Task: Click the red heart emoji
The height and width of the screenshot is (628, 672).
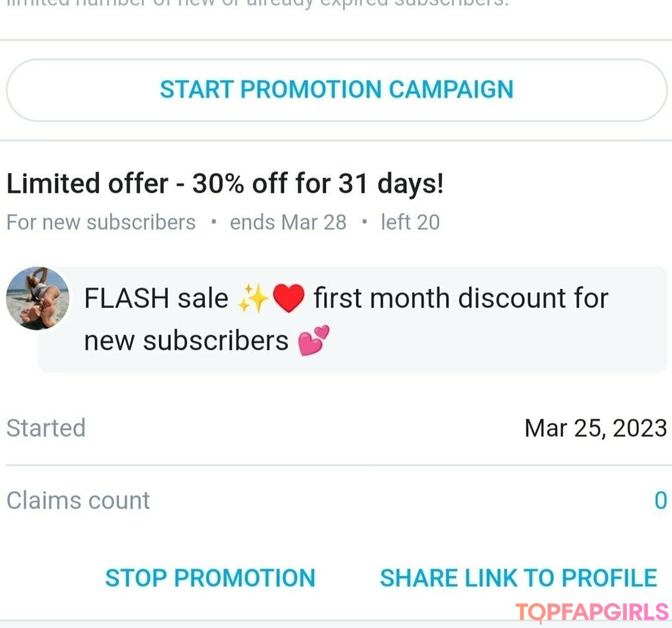Action: (288, 299)
